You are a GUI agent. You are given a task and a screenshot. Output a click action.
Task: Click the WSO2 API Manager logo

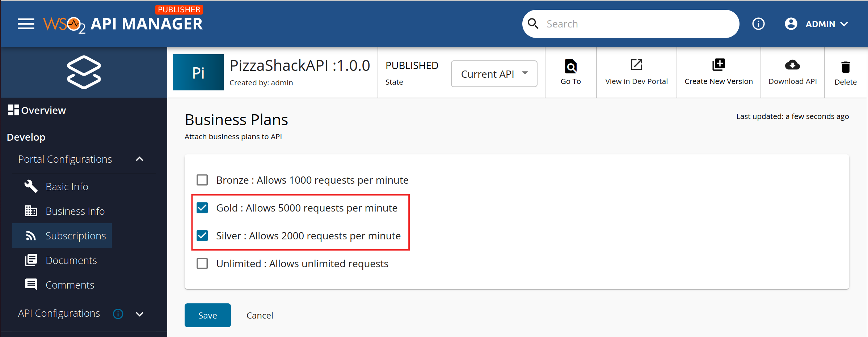[123, 24]
